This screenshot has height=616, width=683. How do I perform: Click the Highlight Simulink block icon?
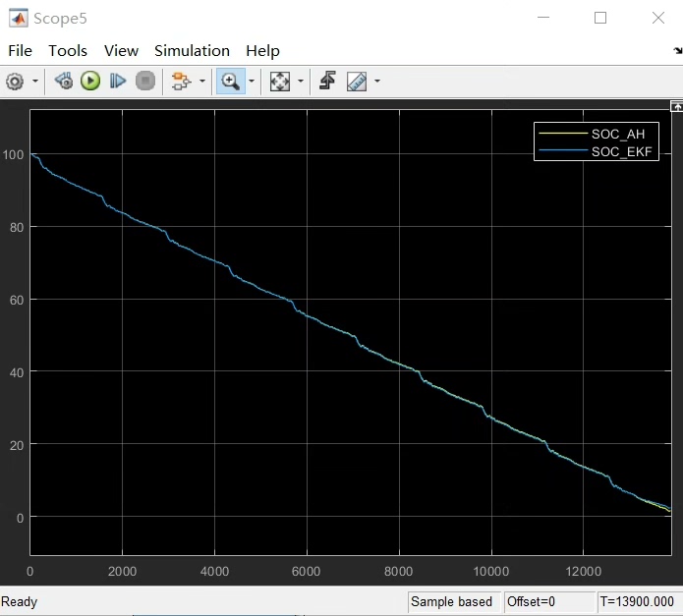(x=181, y=82)
